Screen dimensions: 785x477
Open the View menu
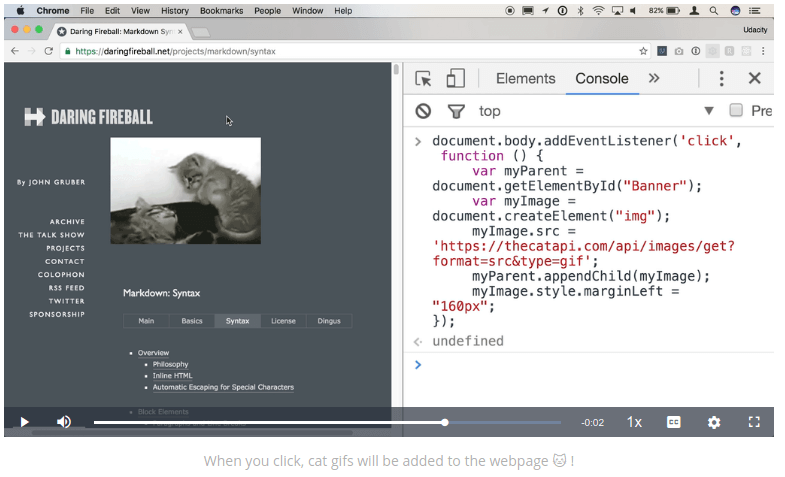coord(140,11)
